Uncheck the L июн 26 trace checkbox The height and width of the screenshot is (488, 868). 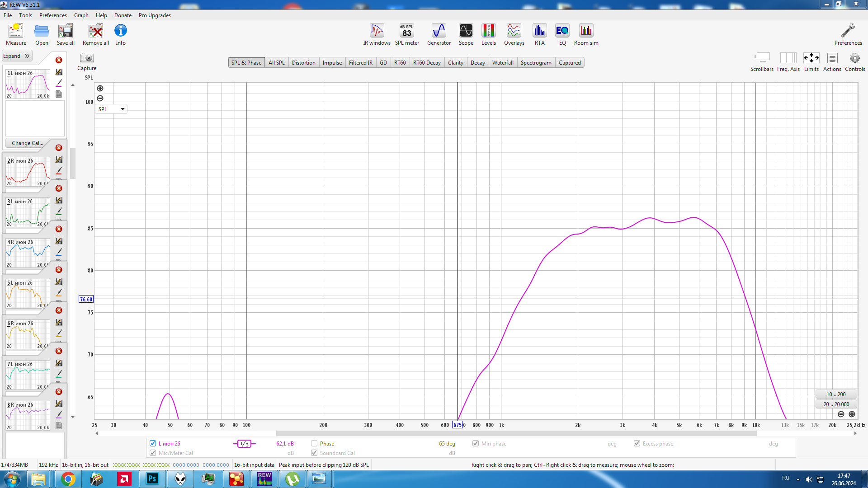153,443
